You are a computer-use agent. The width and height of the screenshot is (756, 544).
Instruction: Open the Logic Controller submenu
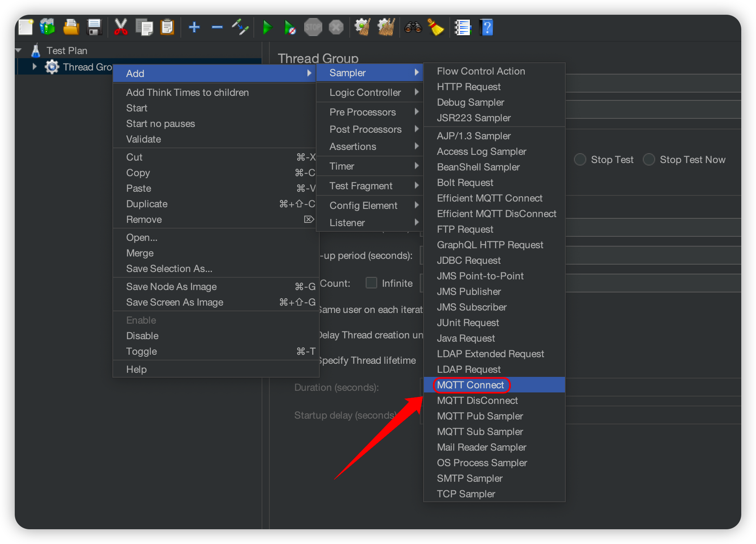click(x=365, y=92)
